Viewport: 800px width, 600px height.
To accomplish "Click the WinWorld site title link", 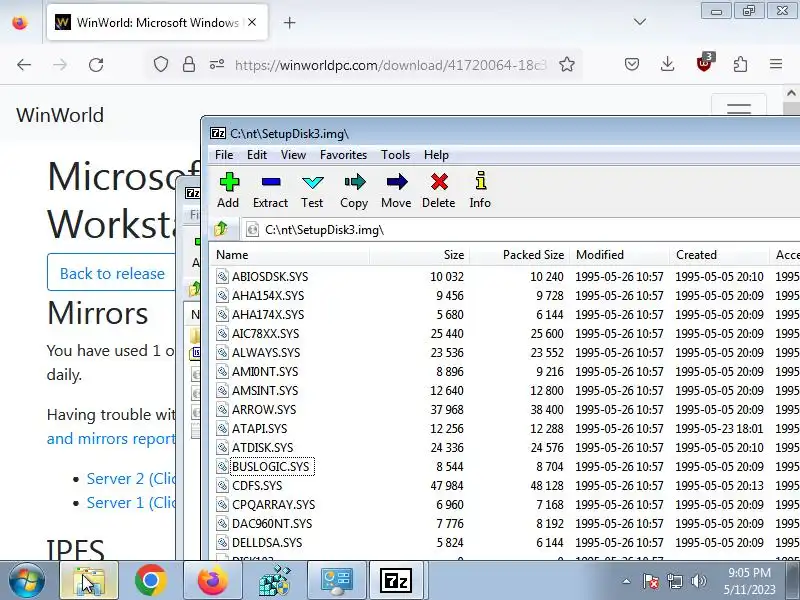I will (x=60, y=115).
